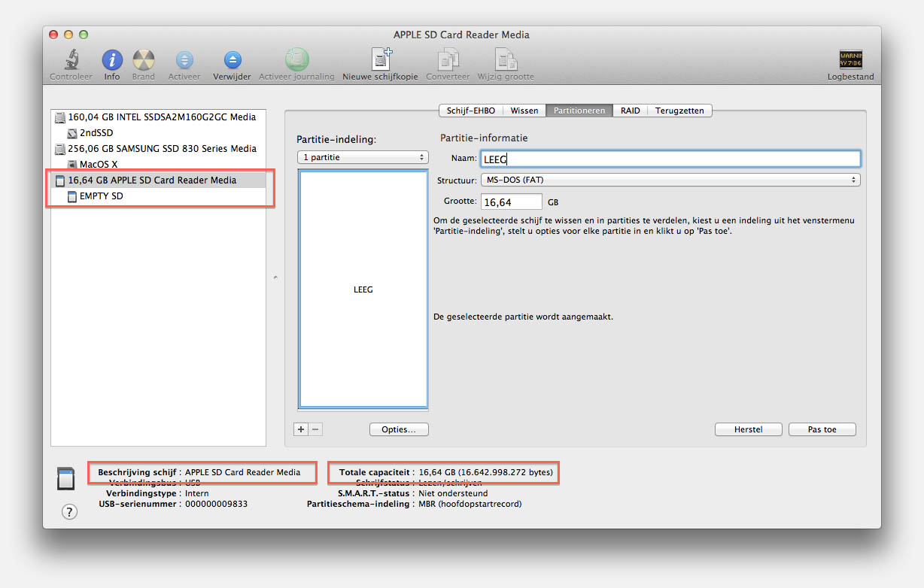Image resolution: width=924 pixels, height=588 pixels.
Task: Click the Wijzig grootte toolbar icon
Action: tap(506, 59)
